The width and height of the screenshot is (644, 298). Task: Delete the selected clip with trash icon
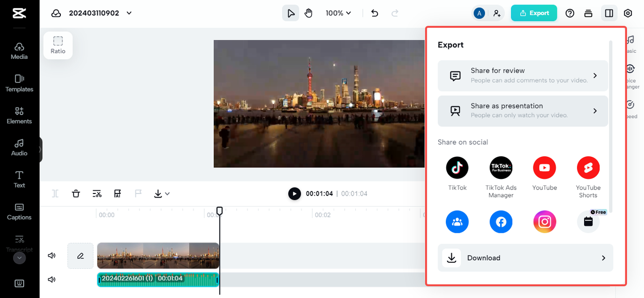click(75, 193)
